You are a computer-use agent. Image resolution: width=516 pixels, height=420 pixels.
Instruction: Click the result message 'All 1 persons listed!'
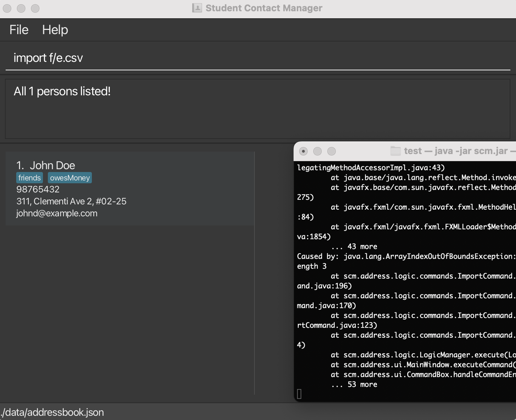point(62,91)
